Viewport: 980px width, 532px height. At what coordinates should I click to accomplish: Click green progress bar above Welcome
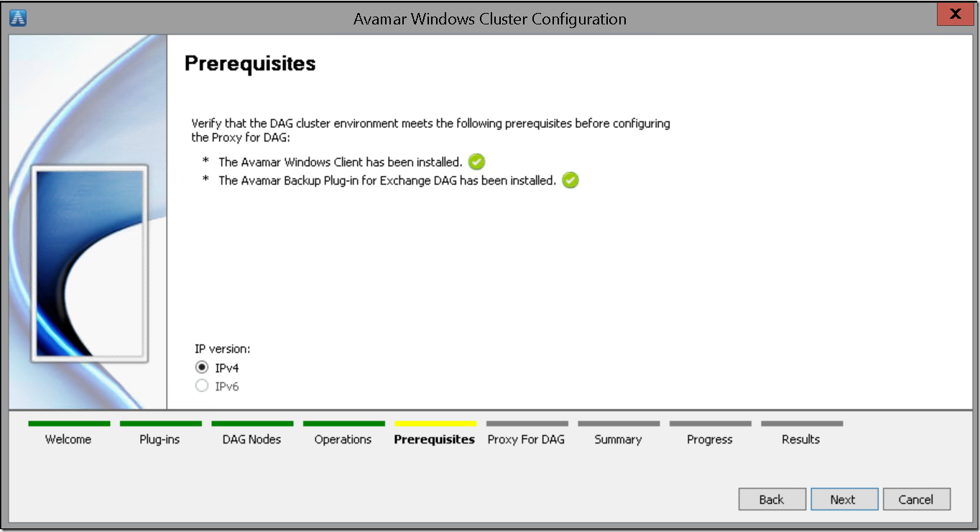coord(69,424)
